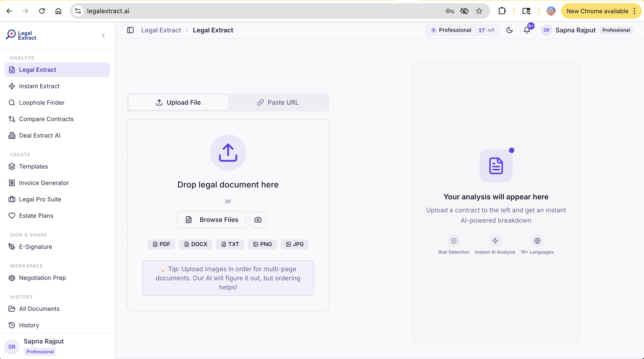
Task: Open All Documents in History
Action: click(x=57, y=309)
